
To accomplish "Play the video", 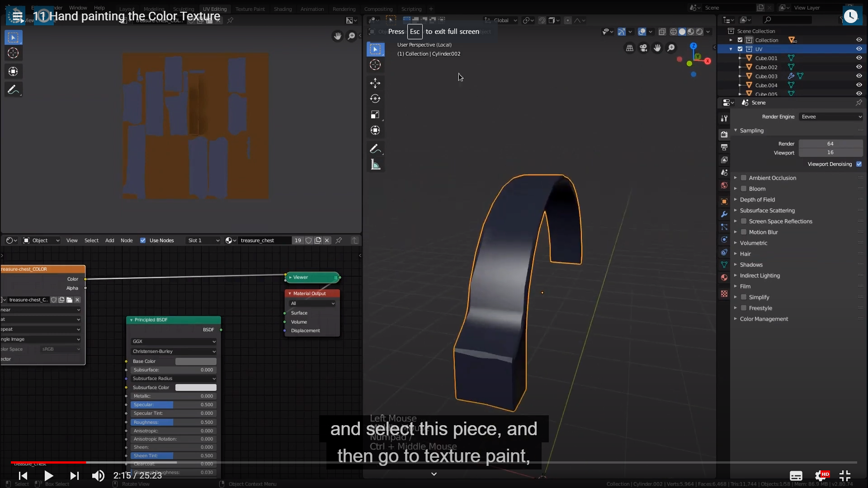I will pyautogui.click(x=48, y=475).
